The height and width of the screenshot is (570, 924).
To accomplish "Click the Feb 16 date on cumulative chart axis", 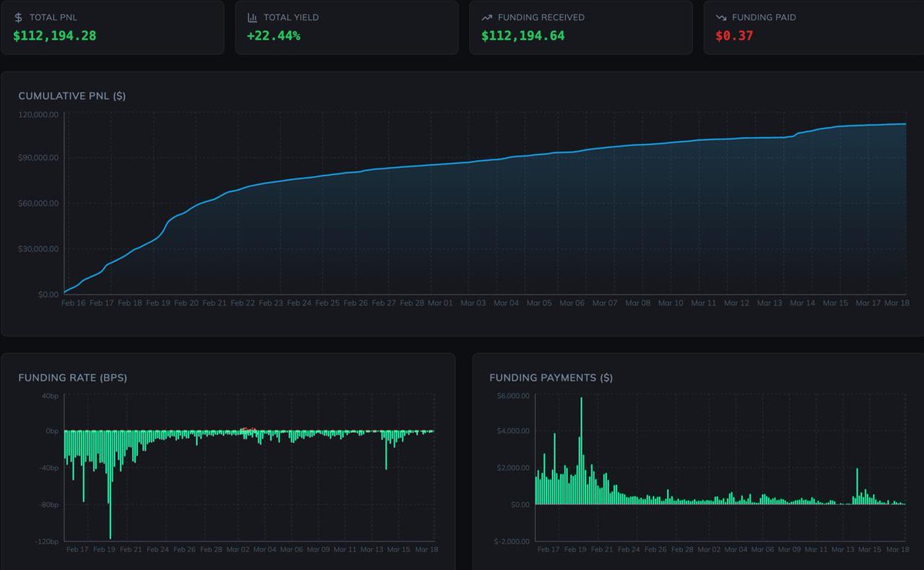I will click(x=73, y=303).
